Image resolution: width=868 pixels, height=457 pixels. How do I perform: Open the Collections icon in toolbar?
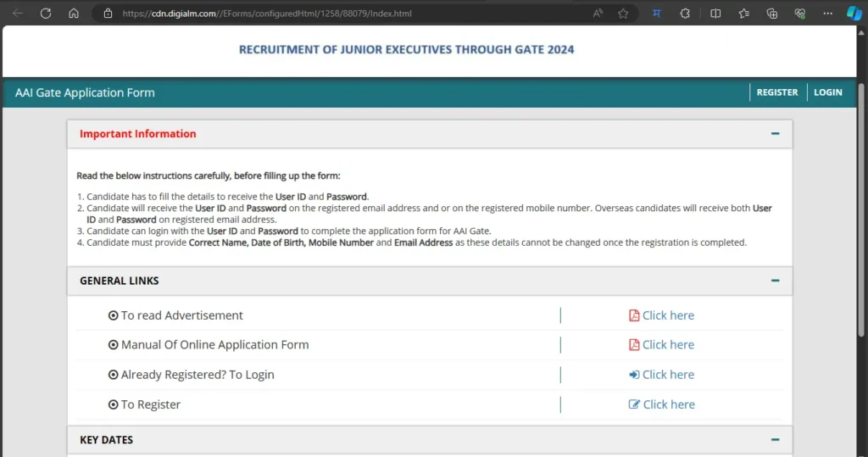point(771,14)
